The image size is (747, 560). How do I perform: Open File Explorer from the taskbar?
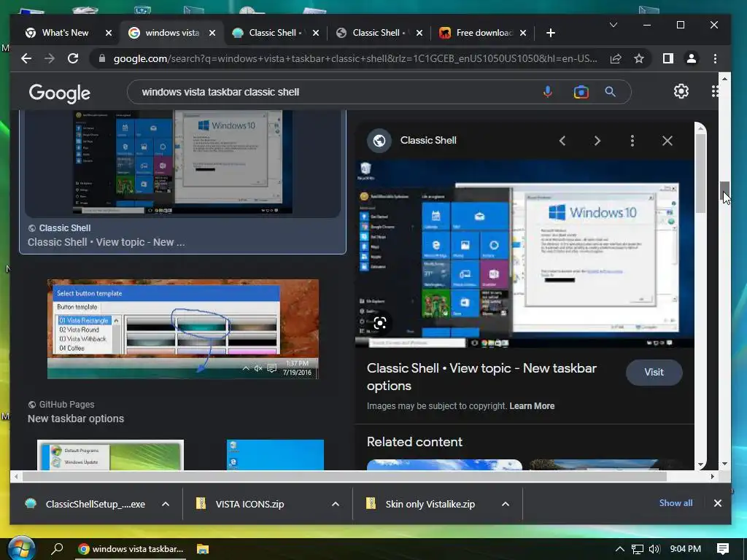coord(203,549)
